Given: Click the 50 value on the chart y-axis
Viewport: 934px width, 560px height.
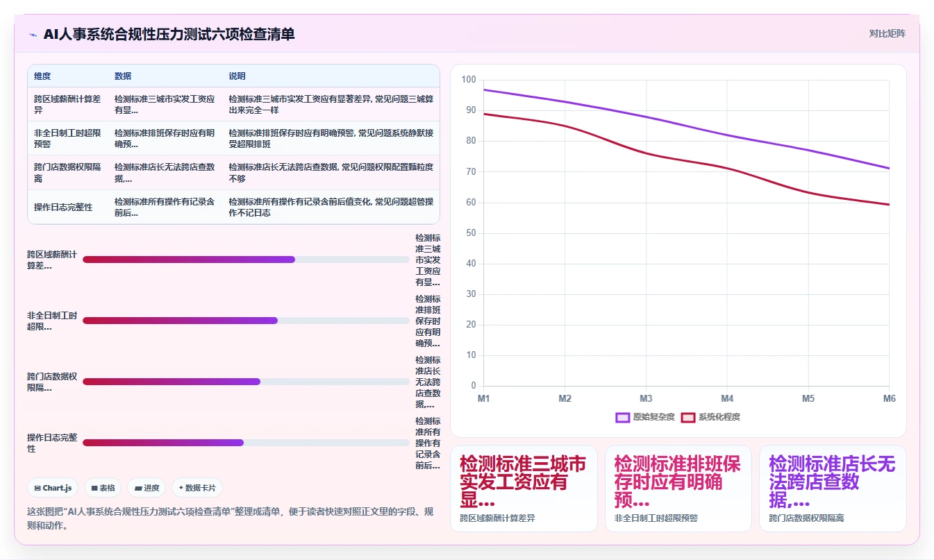Looking at the screenshot, I should pyautogui.click(x=471, y=233).
